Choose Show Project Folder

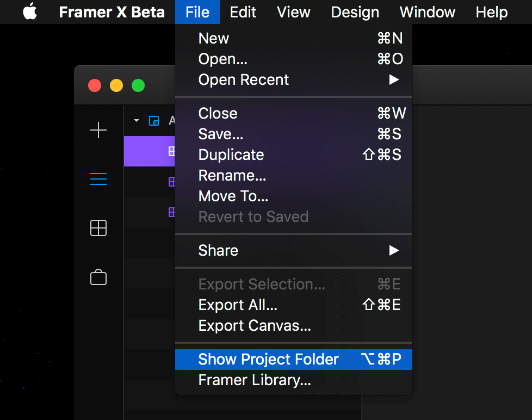294,359
